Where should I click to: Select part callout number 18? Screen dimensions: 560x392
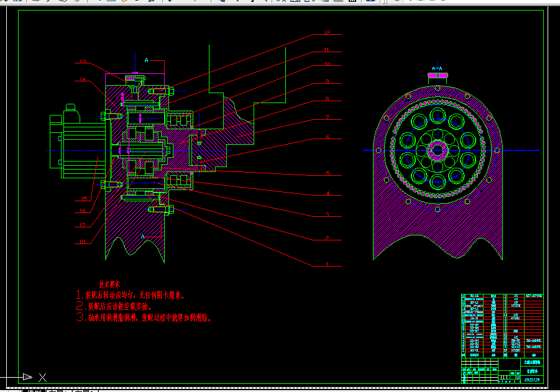pyautogui.click(x=83, y=242)
